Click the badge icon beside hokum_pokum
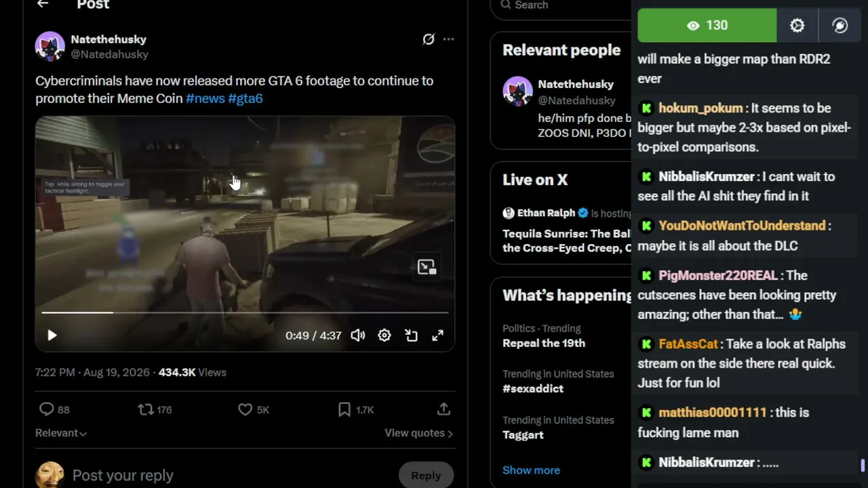868x488 pixels. 646,108
